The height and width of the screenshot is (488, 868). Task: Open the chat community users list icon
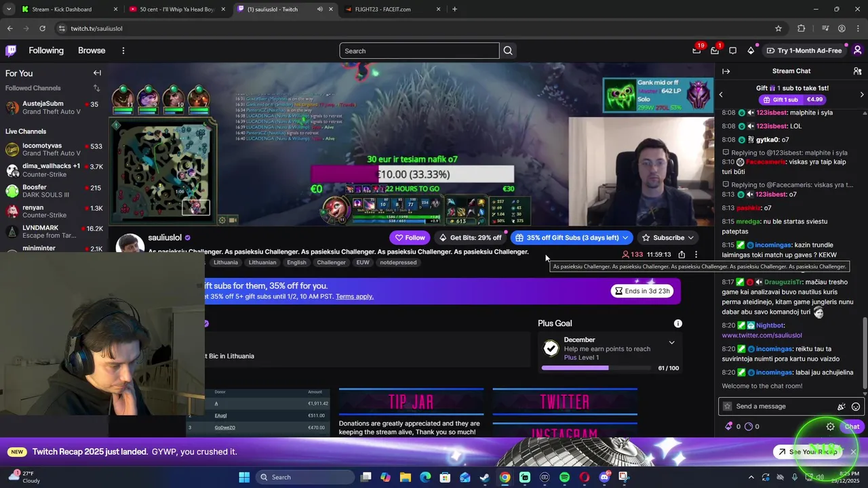pyautogui.click(x=857, y=71)
